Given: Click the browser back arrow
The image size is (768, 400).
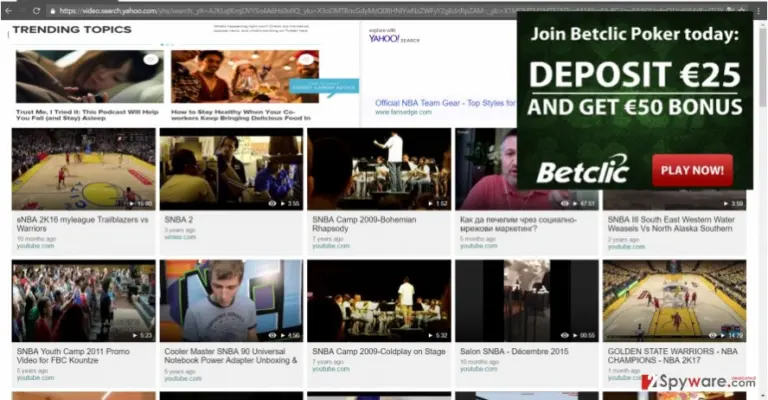Looking at the screenshot, I should 8,10.
